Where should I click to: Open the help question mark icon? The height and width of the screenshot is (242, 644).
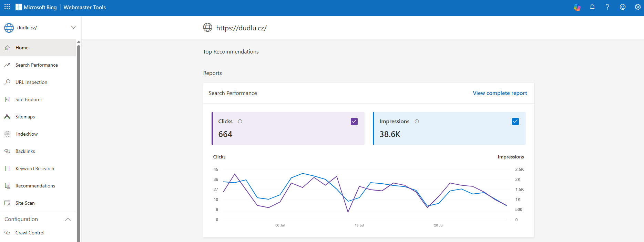pos(607,7)
